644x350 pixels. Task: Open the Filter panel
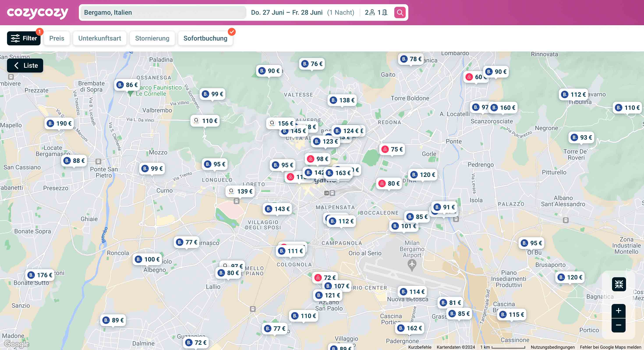[x=24, y=38]
